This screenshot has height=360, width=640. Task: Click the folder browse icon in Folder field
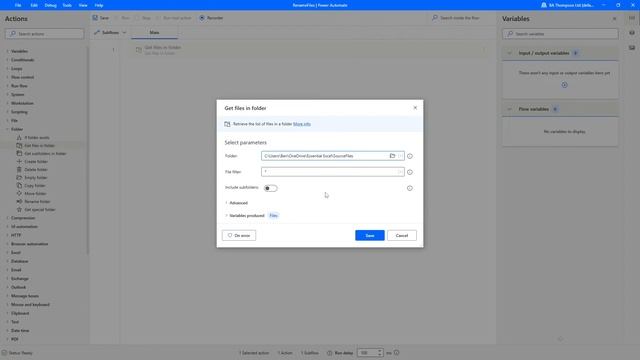point(392,156)
